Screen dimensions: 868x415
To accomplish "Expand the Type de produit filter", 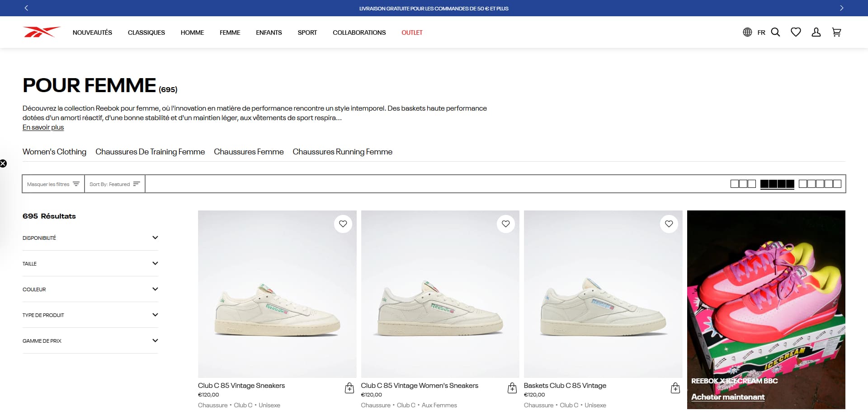I will click(x=90, y=315).
